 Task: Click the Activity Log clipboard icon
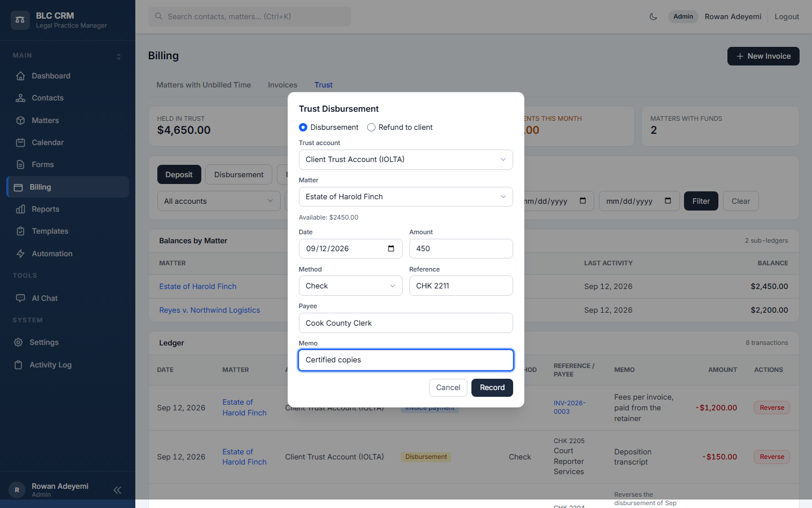coord(18,365)
